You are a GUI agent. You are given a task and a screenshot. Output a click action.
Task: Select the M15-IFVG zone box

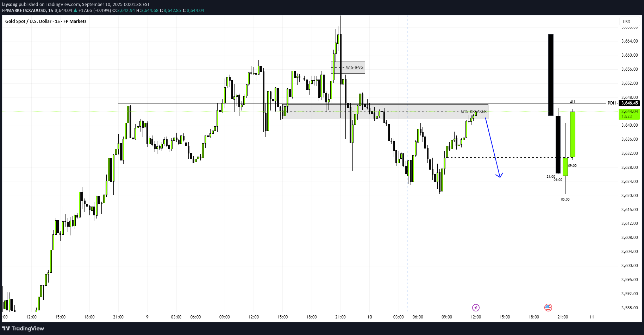coord(348,68)
